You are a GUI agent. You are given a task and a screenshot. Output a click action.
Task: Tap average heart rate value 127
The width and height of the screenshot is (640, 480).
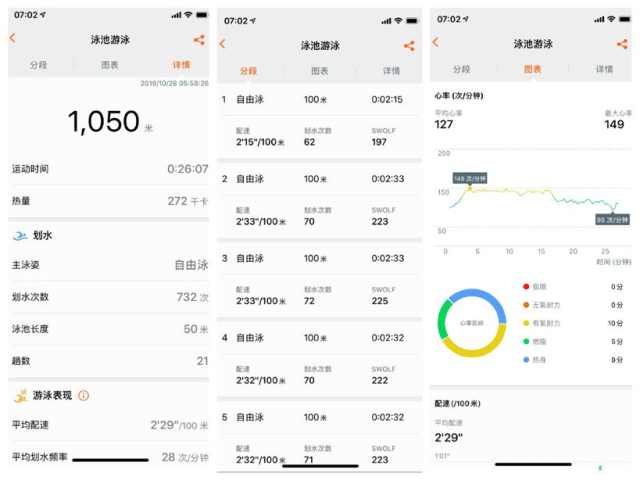(x=444, y=124)
